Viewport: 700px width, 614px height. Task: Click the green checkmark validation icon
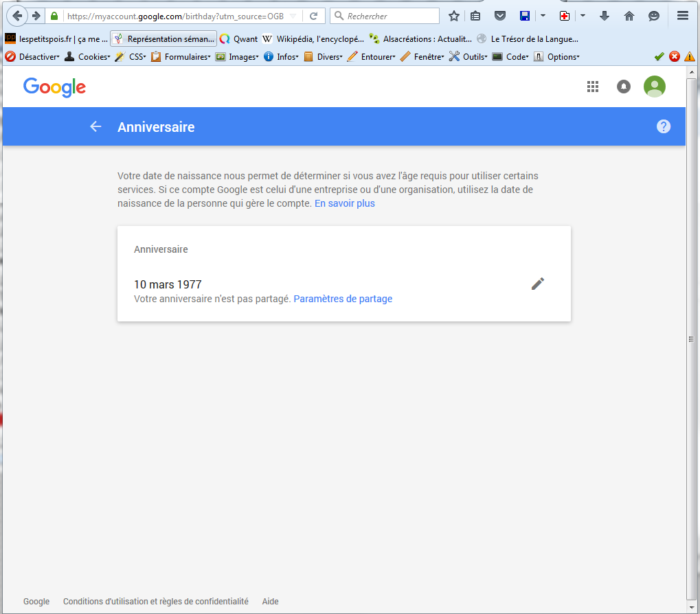(659, 57)
